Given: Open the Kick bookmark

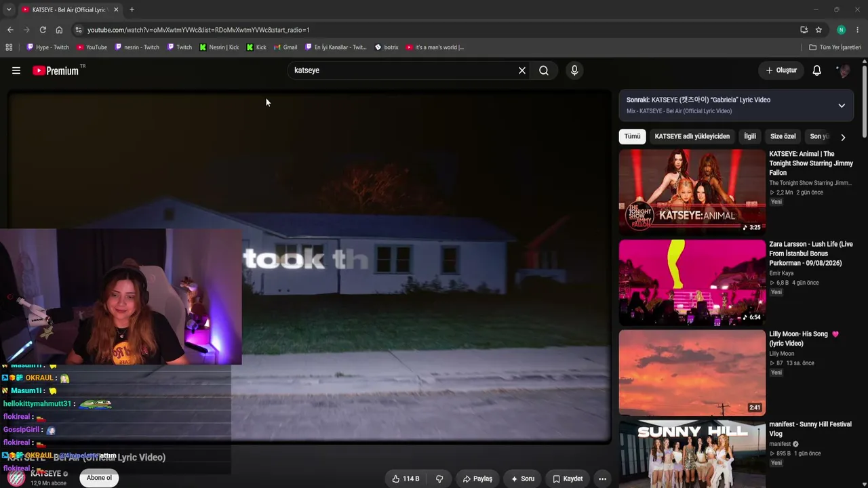Looking at the screenshot, I should (256, 47).
